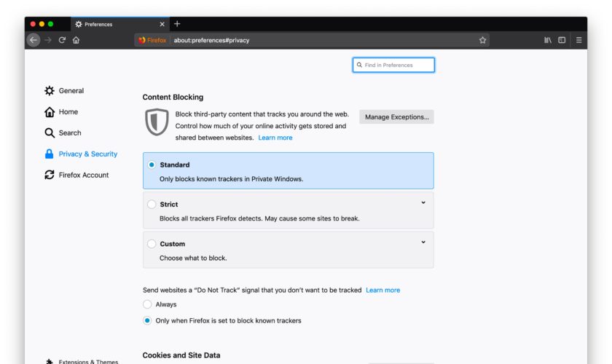This screenshot has width=612, height=364.
Task: Open a new tab with the plus button
Action: tap(177, 24)
